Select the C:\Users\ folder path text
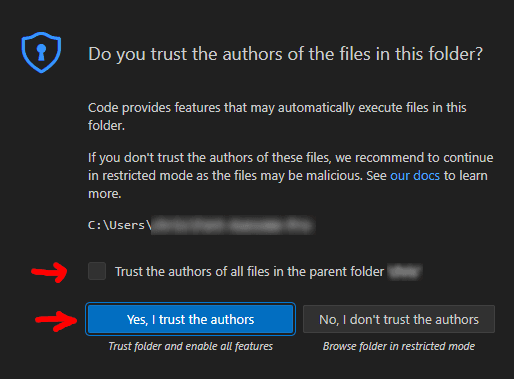The width and height of the screenshot is (514, 379). 120,225
